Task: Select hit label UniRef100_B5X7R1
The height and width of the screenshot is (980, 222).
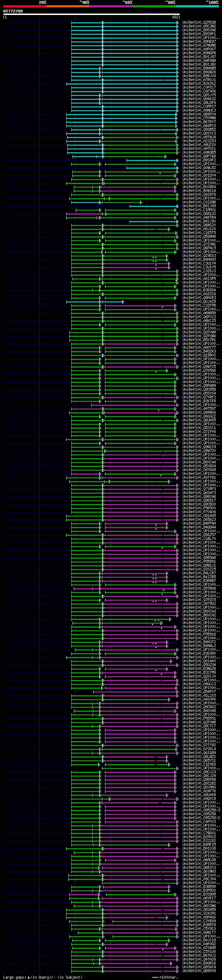Action: [199, 340]
